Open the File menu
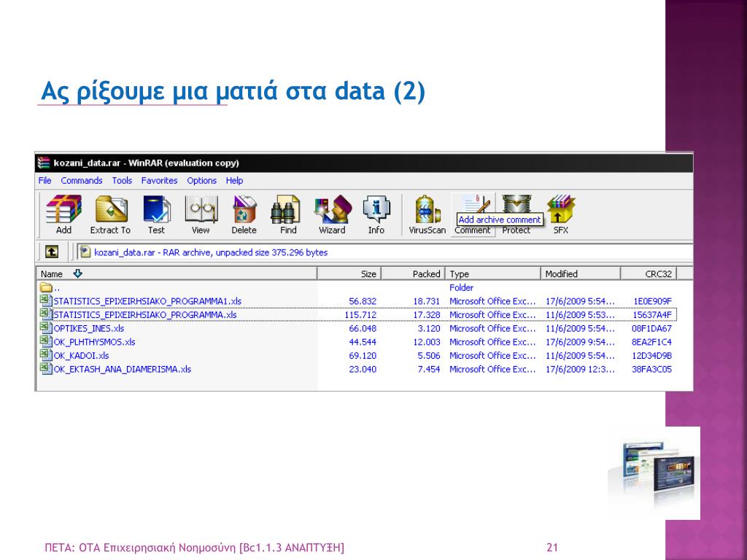The width and height of the screenshot is (747, 560). [x=44, y=181]
